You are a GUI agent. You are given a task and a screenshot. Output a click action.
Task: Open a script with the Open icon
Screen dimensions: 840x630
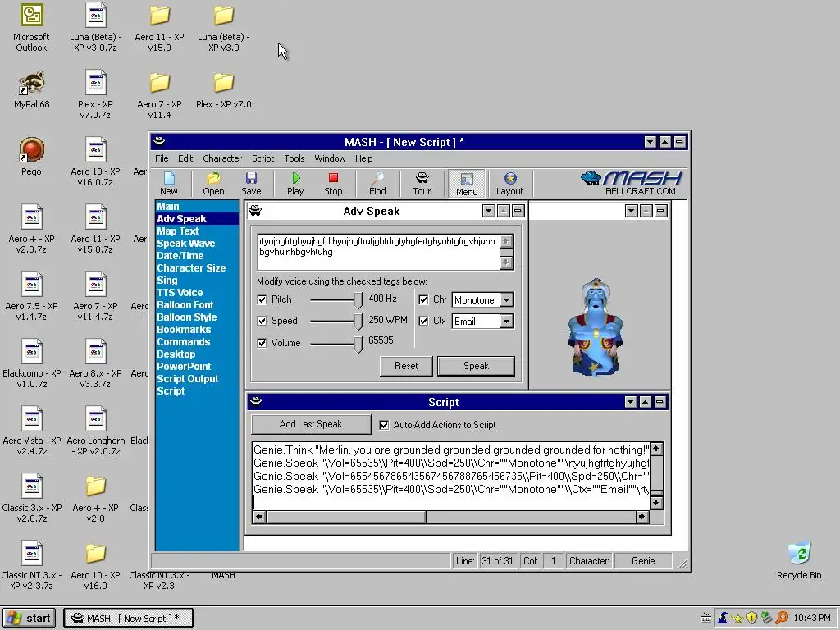(213, 183)
